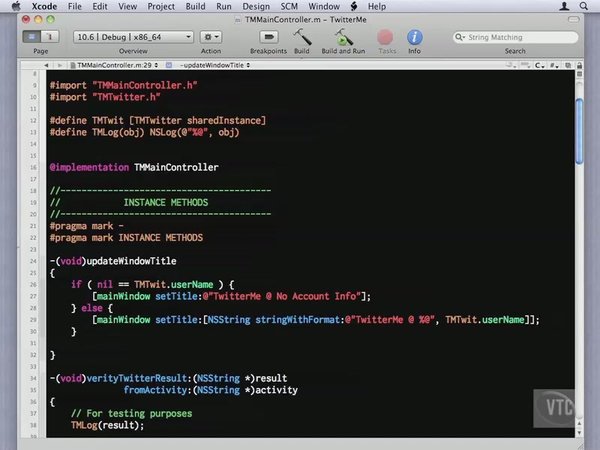Click the "TMMainController.h" import string

[x=145, y=85]
